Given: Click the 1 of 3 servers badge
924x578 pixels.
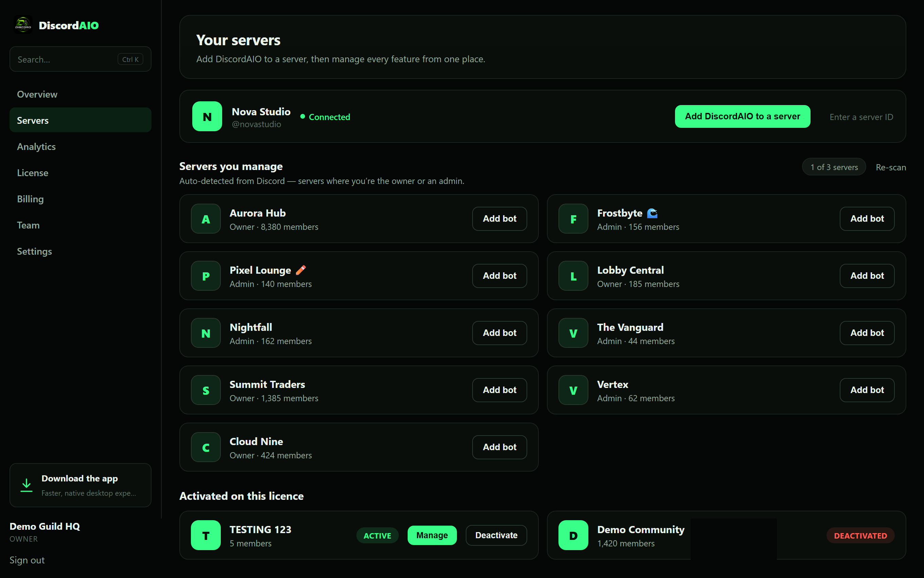Looking at the screenshot, I should coord(834,167).
